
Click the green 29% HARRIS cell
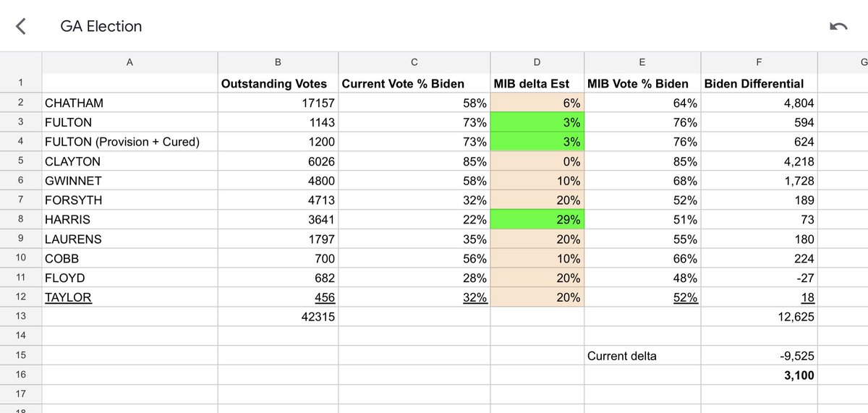coord(537,220)
